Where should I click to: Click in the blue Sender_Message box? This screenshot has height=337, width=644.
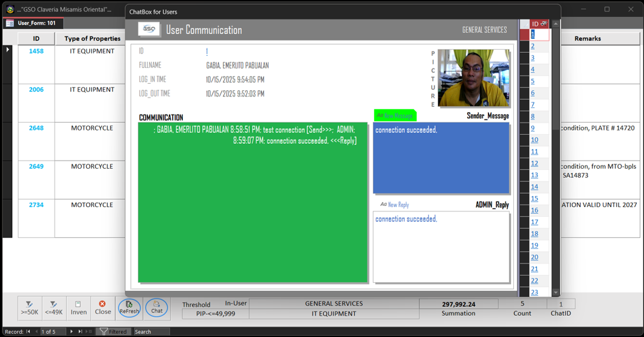coord(441,158)
